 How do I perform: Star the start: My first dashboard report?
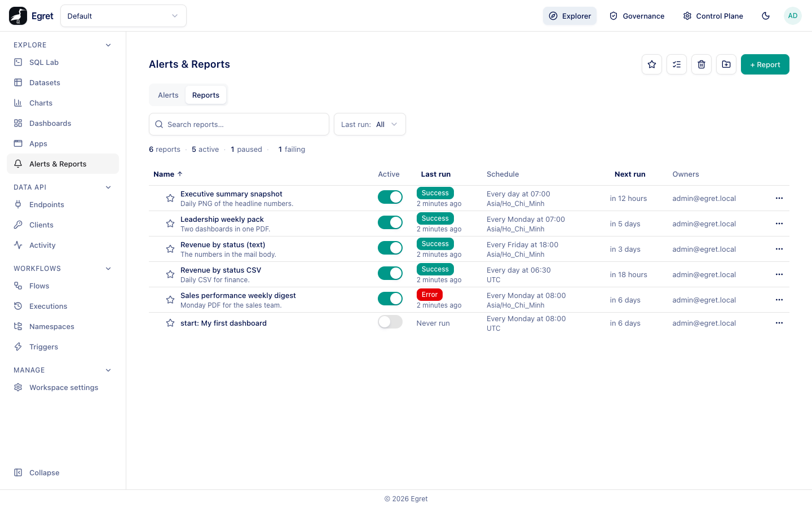pyautogui.click(x=170, y=323)
